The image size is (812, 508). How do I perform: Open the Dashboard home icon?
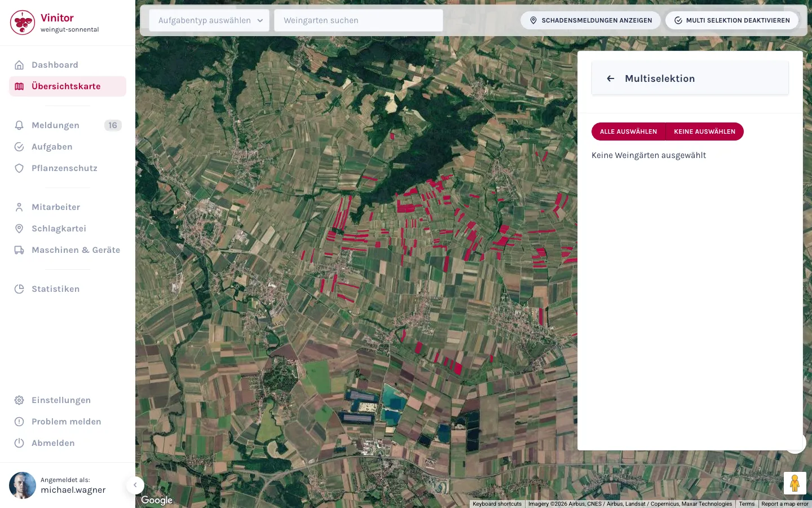coord(19,65)
